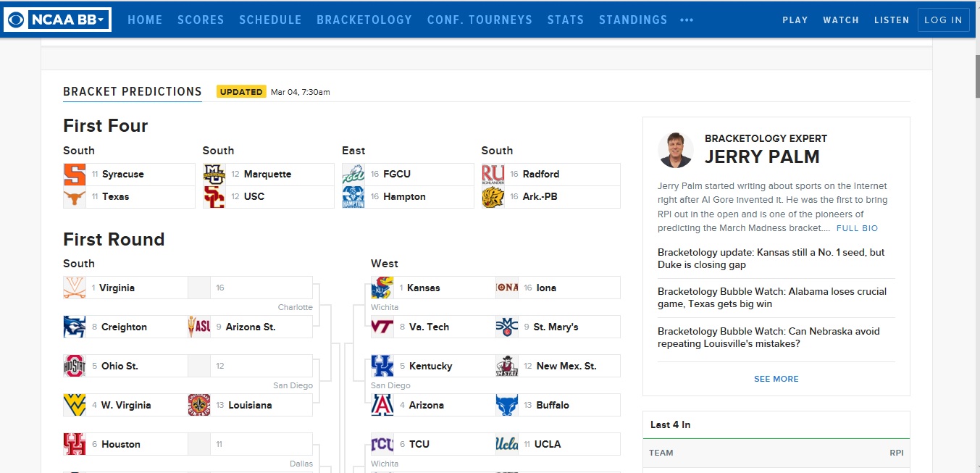Click the Radford RU logo
The width and height of the screenshot is (980, 473).
(x=493, y=174)
